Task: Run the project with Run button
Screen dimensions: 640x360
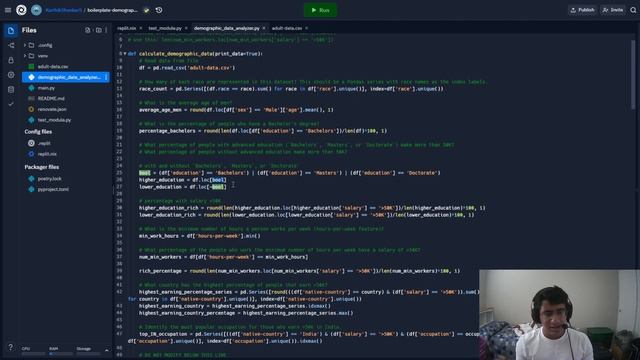Action: (320, 10)
